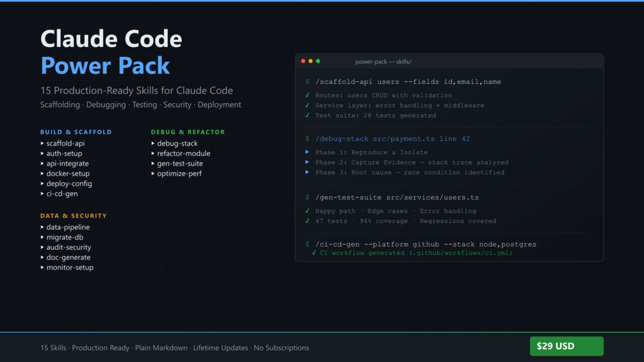Select the doc-generate skill item
The image size is (644, 362).
68,258
